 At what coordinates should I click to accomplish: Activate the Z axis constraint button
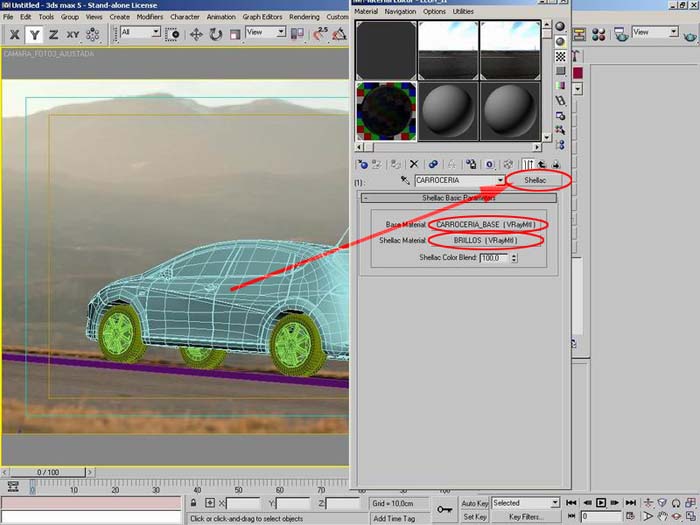53,34
